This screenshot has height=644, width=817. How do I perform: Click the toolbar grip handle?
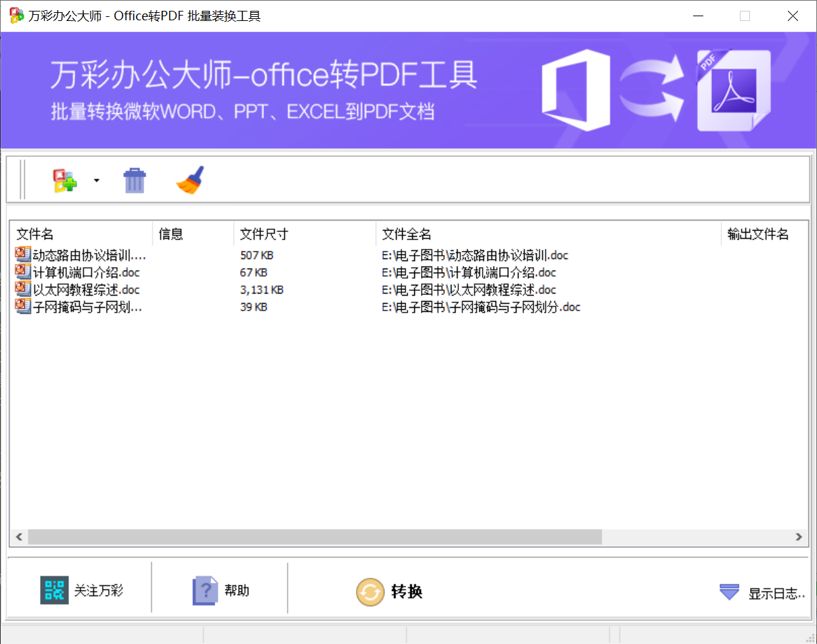tap(22, 180)
